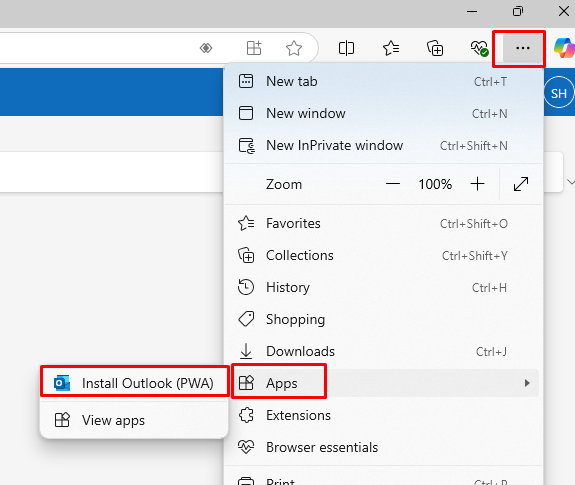Toggle Split screen toolbar icon
Viewport: 575px width, 485px height.
click(x=346, y=48)
